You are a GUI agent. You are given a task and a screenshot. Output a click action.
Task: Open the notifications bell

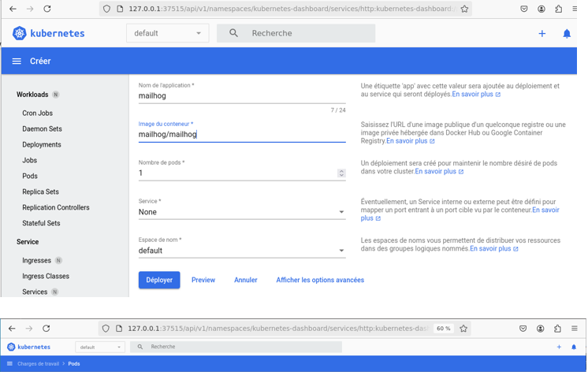pos(566,34)
